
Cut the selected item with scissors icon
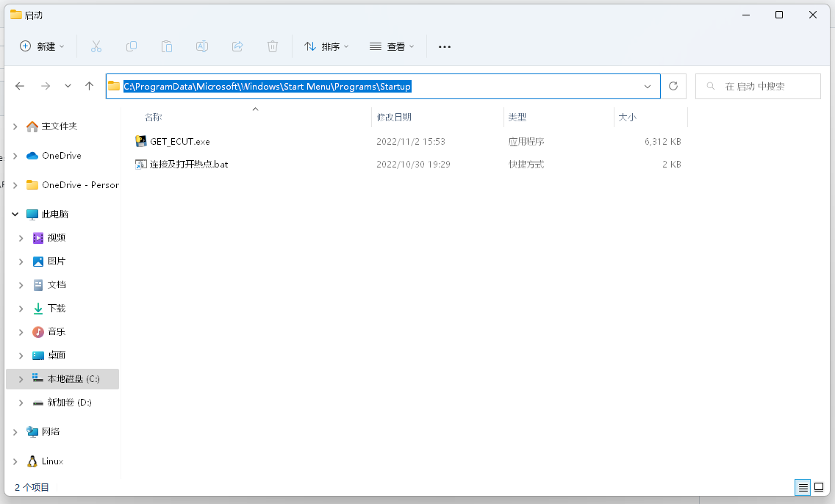[96, 46]
